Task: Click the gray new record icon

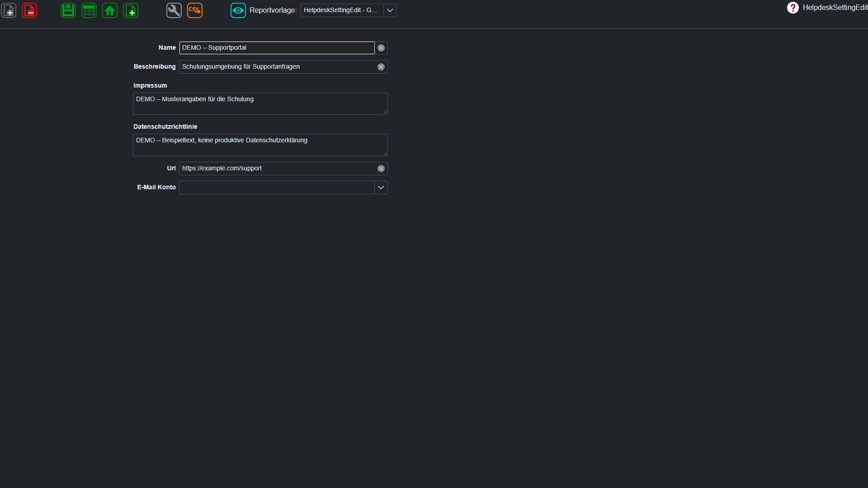Action: 9,10
